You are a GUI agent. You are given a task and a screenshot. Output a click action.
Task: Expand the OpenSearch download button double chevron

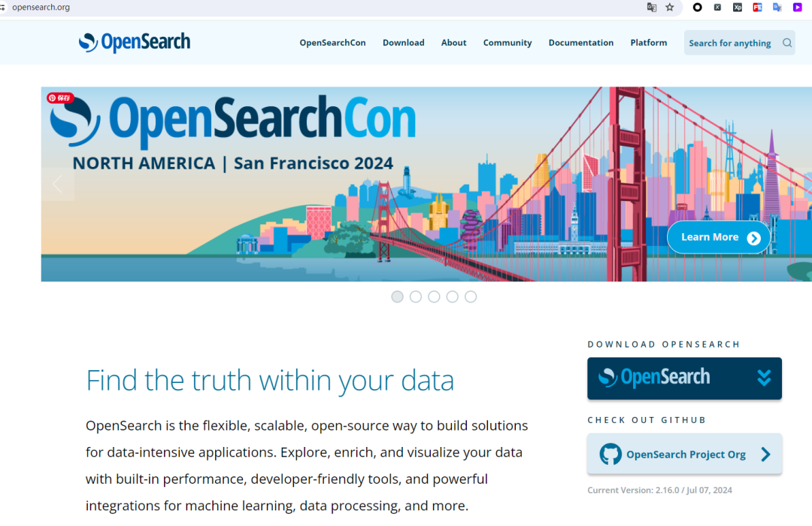(x=764, y=378)
